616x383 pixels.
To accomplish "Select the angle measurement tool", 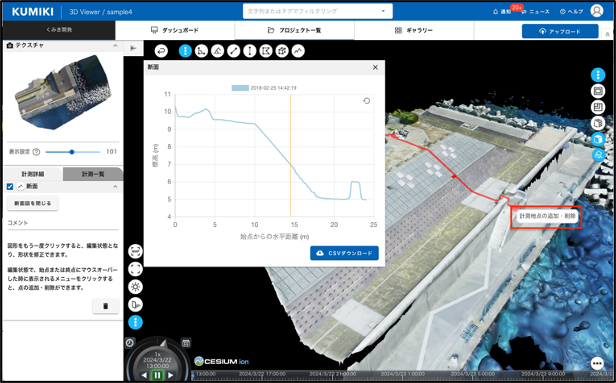I will tap(201, 51).
